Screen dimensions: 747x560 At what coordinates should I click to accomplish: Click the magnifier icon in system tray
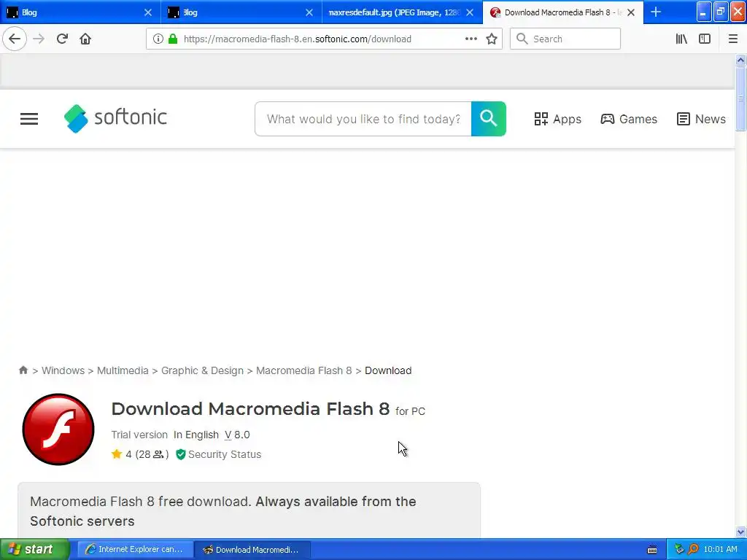(693, 549)
